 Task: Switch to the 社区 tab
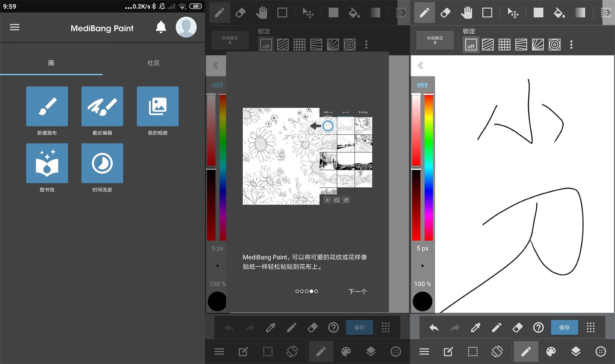point(154,63)
